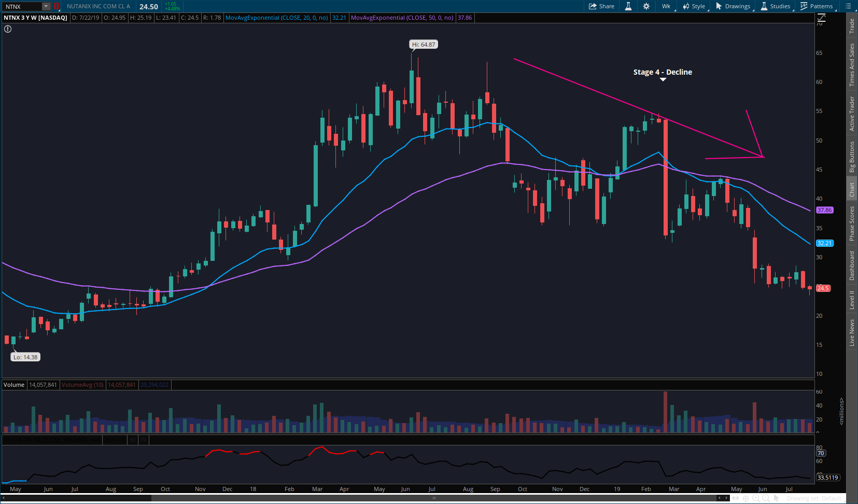858x504 pixels.
Task: Click the Lo: 14.38 price bubble
Action: [25, 357]
